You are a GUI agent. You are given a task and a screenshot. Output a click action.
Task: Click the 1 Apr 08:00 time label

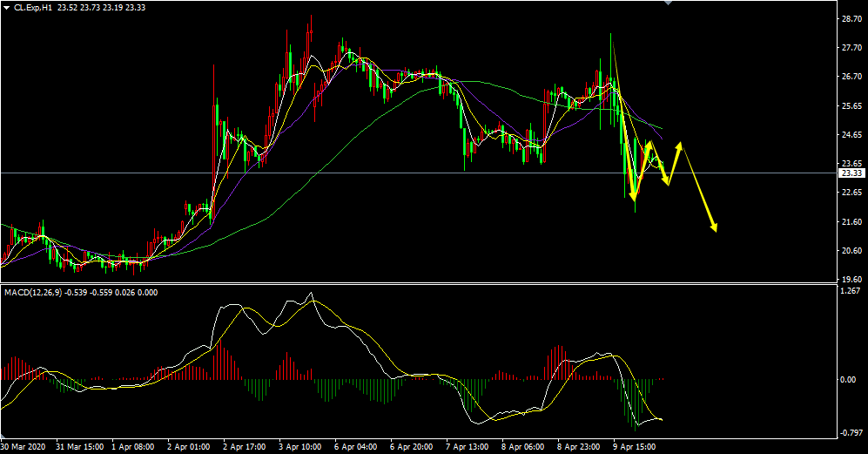click(x=133, y=447)
